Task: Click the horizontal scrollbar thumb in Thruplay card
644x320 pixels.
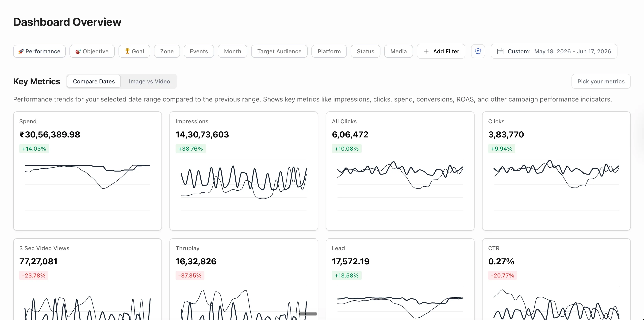Action: coord(308,314)
